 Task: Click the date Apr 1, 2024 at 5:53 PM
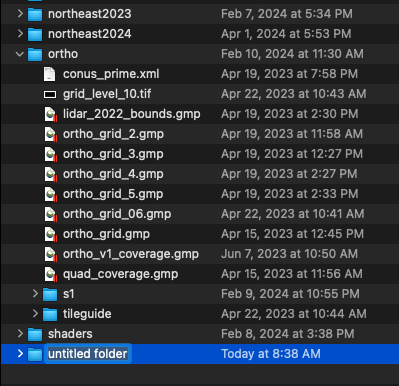286,34
